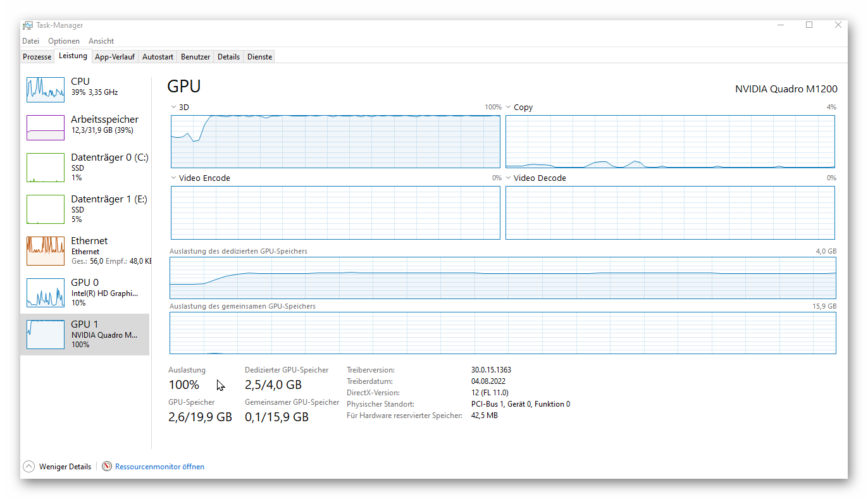Click the 0,1/15,9 GB shared memory value
Image resolution: width=868 pixels, height=499 pixels.
pos(277,417)
